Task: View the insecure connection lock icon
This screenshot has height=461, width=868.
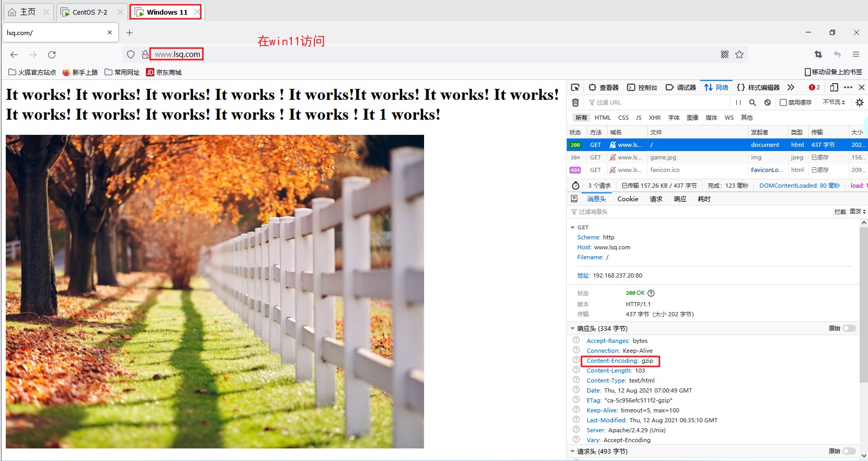Action: pos(145,54)
